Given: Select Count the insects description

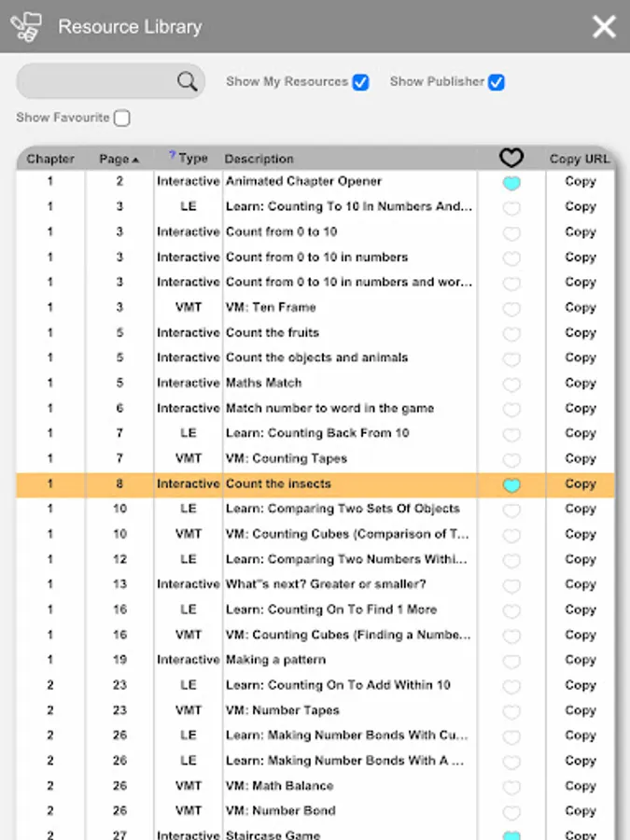Looking at the screenshot, I should pyautogui.click(x=278, y=483).
